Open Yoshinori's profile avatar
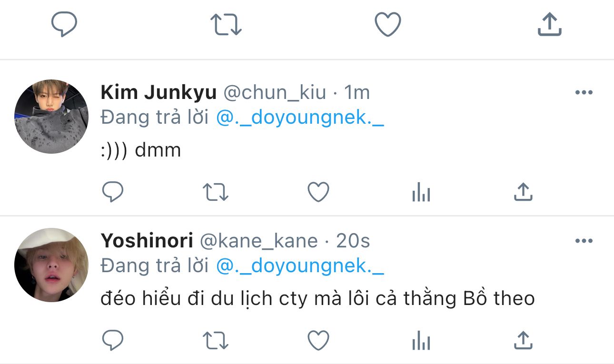Screen dimensions: 614x364 click(51, 265)
